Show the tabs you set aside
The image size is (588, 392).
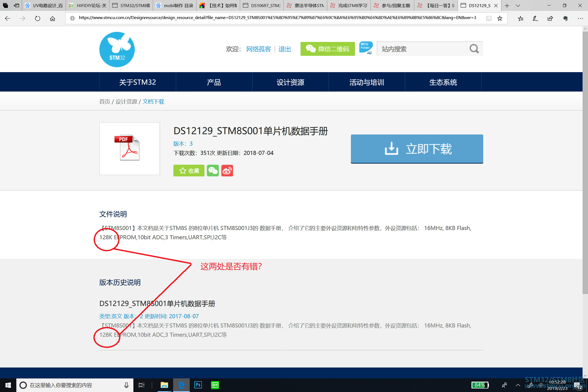point(5,5)
